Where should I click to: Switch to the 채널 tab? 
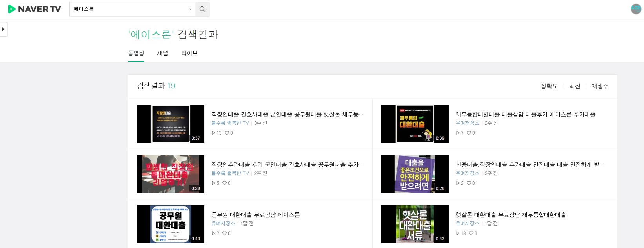162,53
